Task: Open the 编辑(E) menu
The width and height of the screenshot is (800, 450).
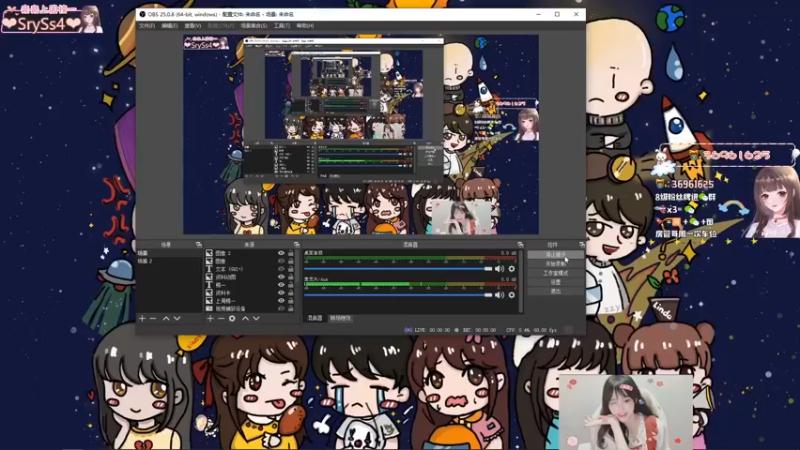Action: 169,26
